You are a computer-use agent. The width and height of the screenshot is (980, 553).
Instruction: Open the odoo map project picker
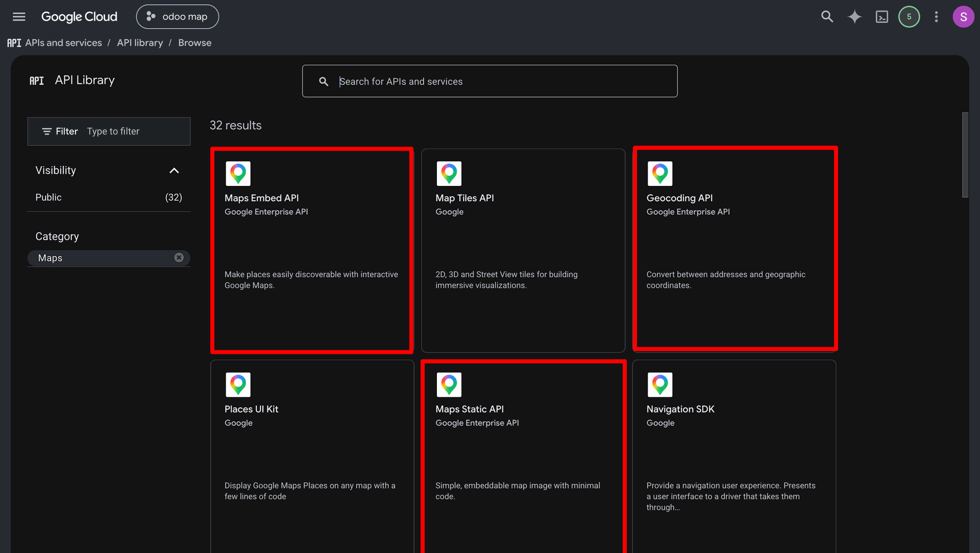177,17
